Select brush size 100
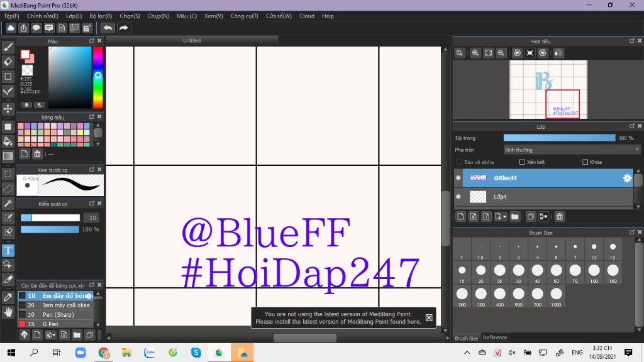This screenshot has width=644, height=362. [x=594, y=273]
